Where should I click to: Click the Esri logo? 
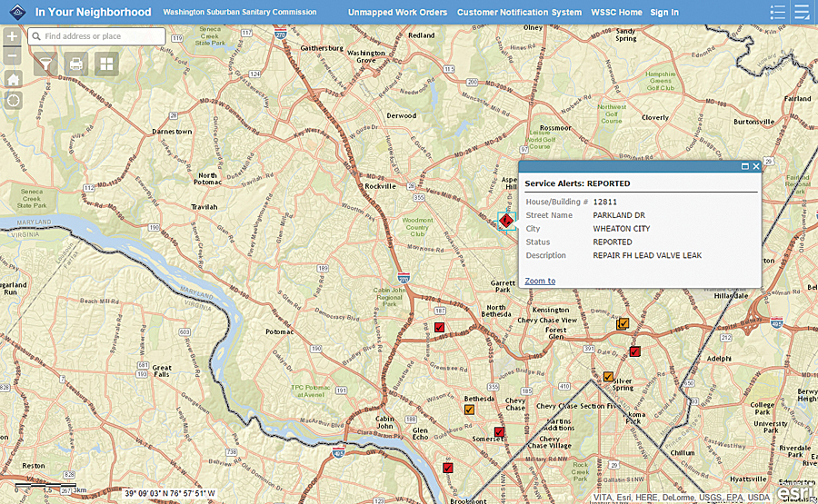tap(796, 492)
